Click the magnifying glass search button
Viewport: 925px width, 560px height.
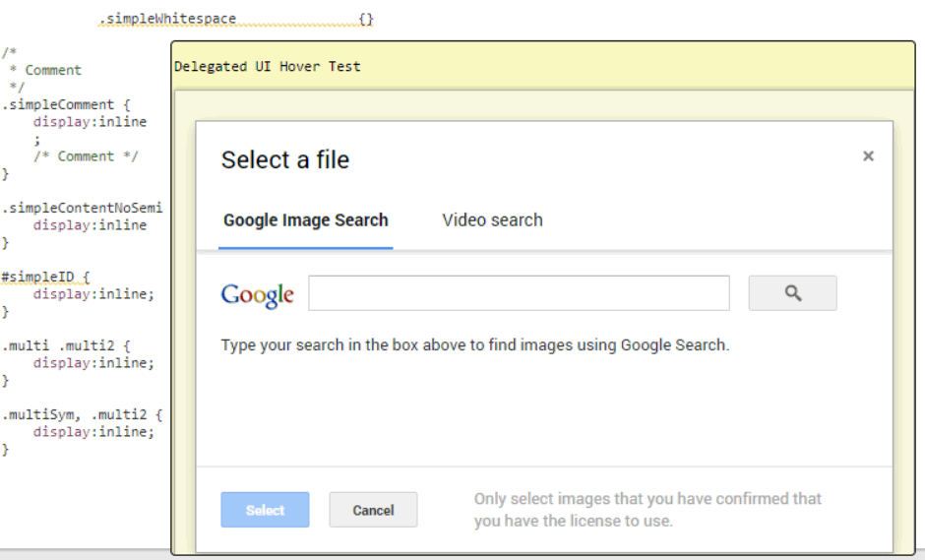pos(792,293)
